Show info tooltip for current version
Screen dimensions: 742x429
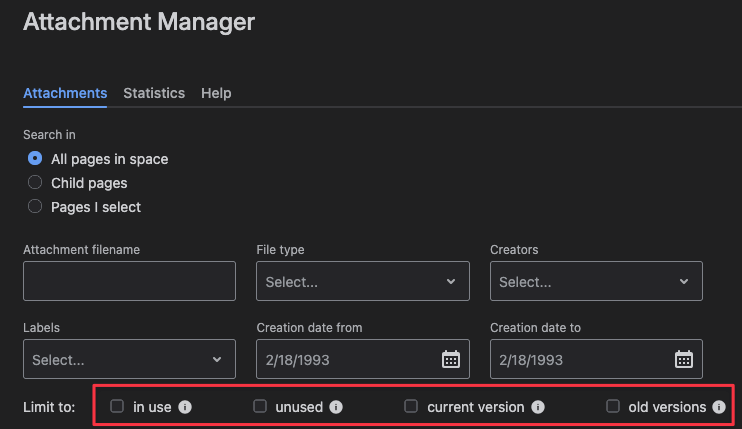[x=538, y=407]
